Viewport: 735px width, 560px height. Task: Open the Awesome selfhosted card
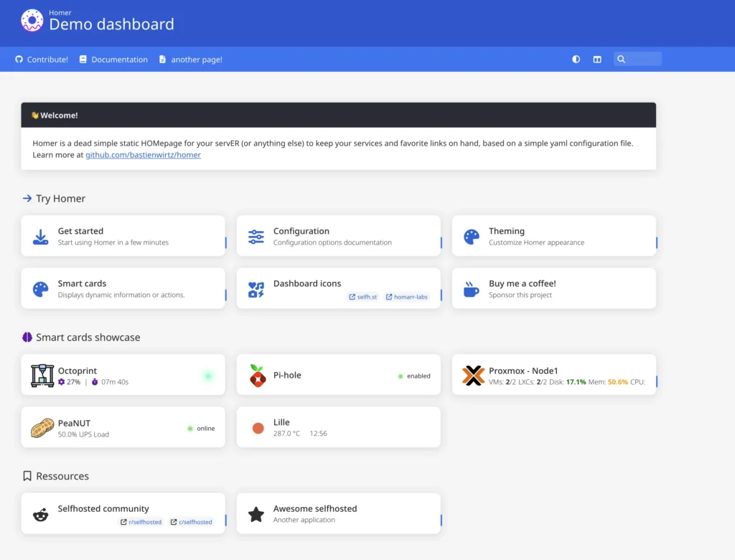(x=338, y=513)
